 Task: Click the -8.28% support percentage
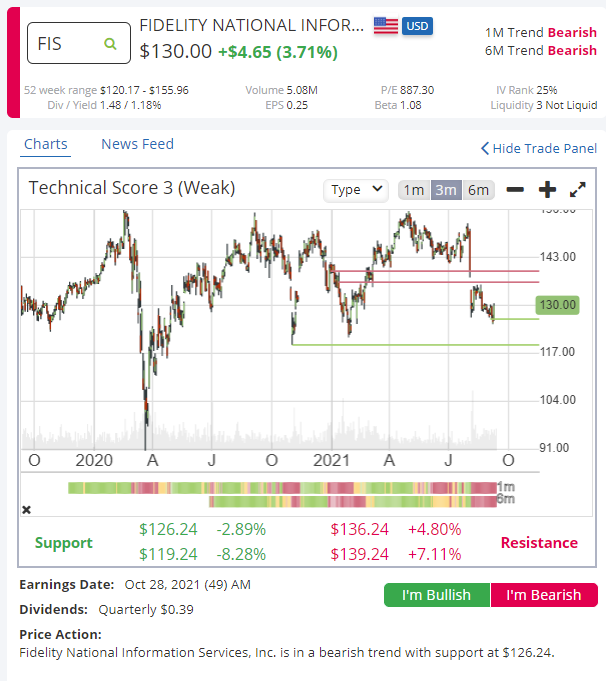(x=241, y=554)
